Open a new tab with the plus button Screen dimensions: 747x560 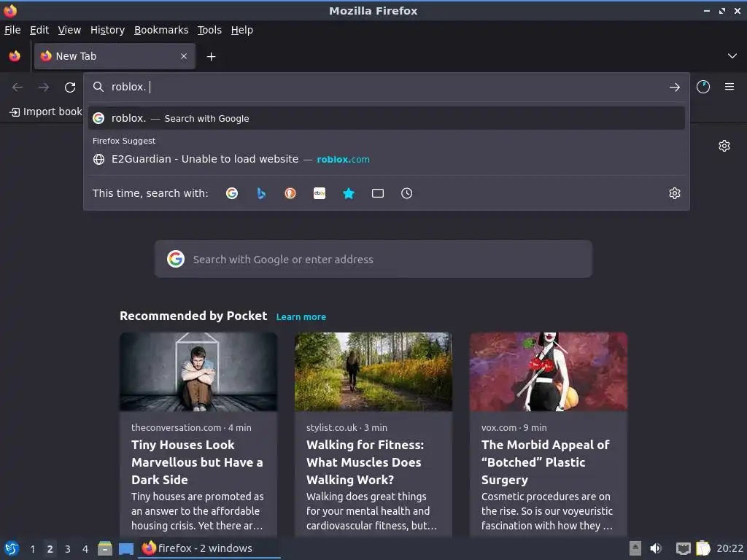pyautogui.click(x=211, y=57)
